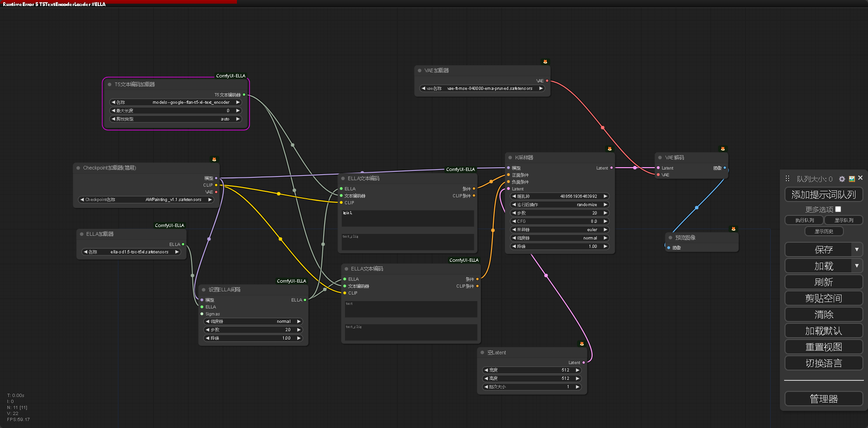The image size is (868, 428).
Task: Collapse 预览图像 node via its title dot
Action: [x=670, y=238]
